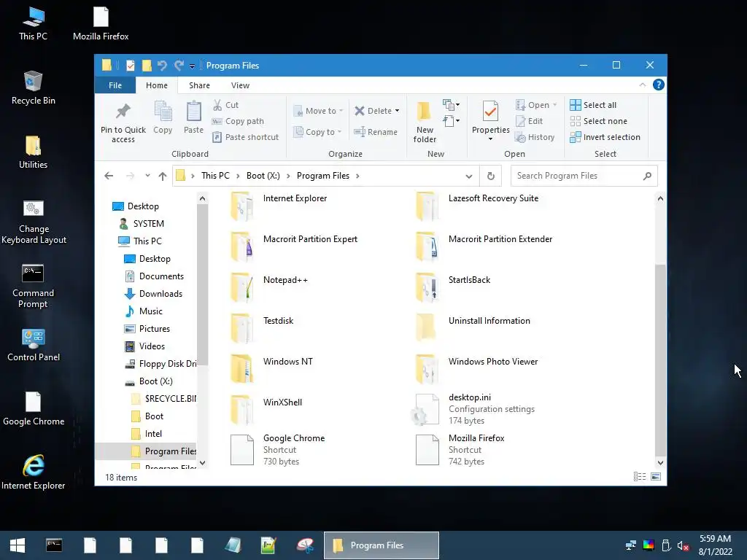747x560 pixels.
Task: Select Documents in navigation pane
Action: [161, 276]
